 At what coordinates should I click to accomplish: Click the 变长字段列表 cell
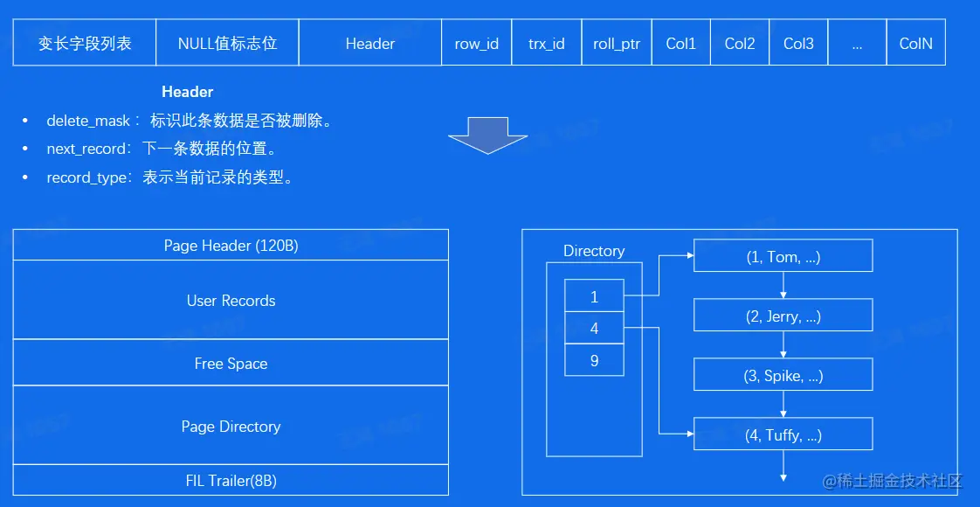[85, 43]
